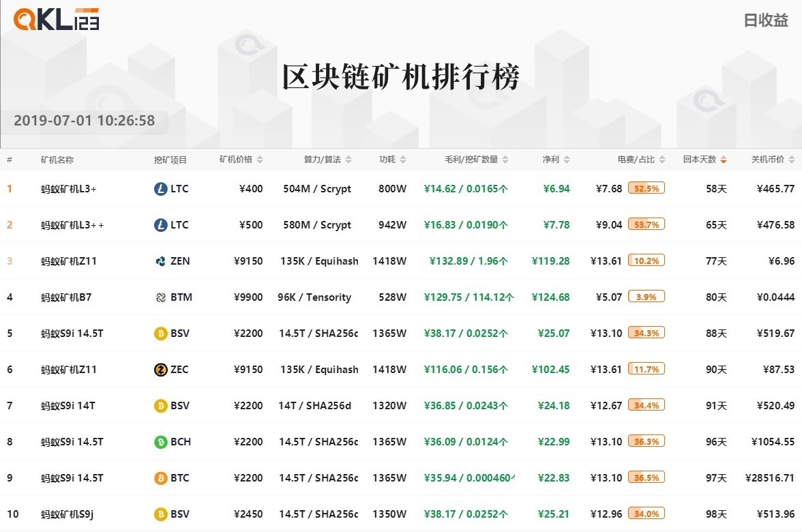Click gross profit ¥132.89 / 1.96个

coord(469,261)
